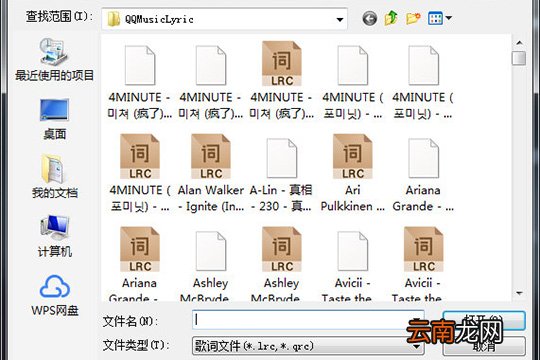Click the file list scrollbar up arrow
The height and width of the screenshot is (360, 540).
(519, 43)
